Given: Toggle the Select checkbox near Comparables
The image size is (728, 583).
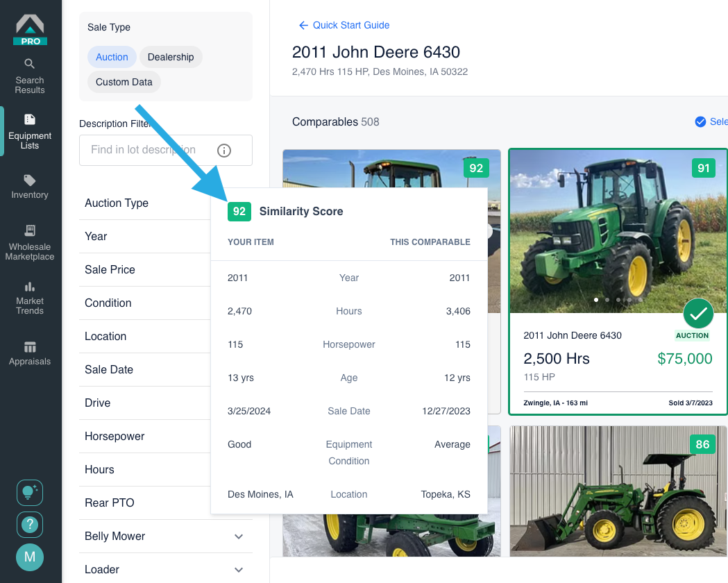Looking at the screenshot, I should click(700, 121).
